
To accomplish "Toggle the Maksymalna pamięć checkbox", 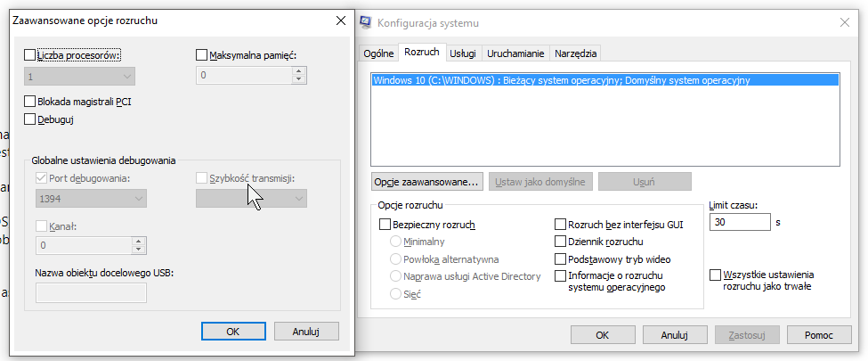I will [201, 55].
